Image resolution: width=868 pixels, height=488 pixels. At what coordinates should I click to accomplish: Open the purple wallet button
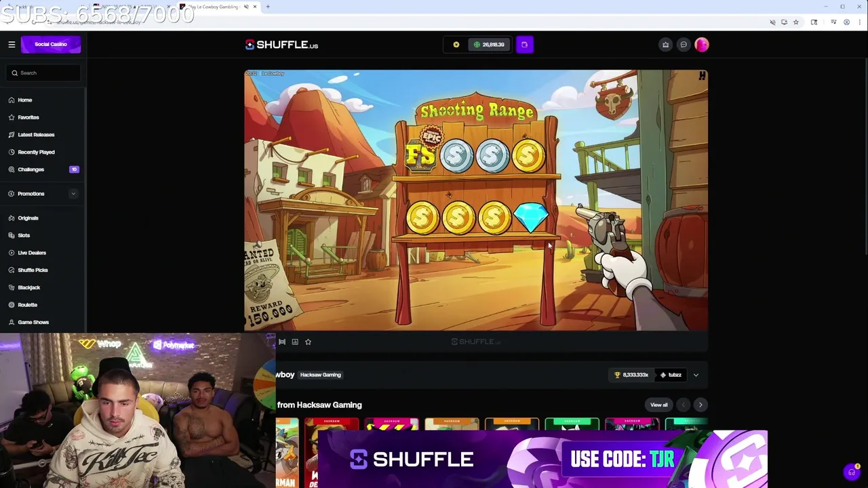[x=524, y=45]
